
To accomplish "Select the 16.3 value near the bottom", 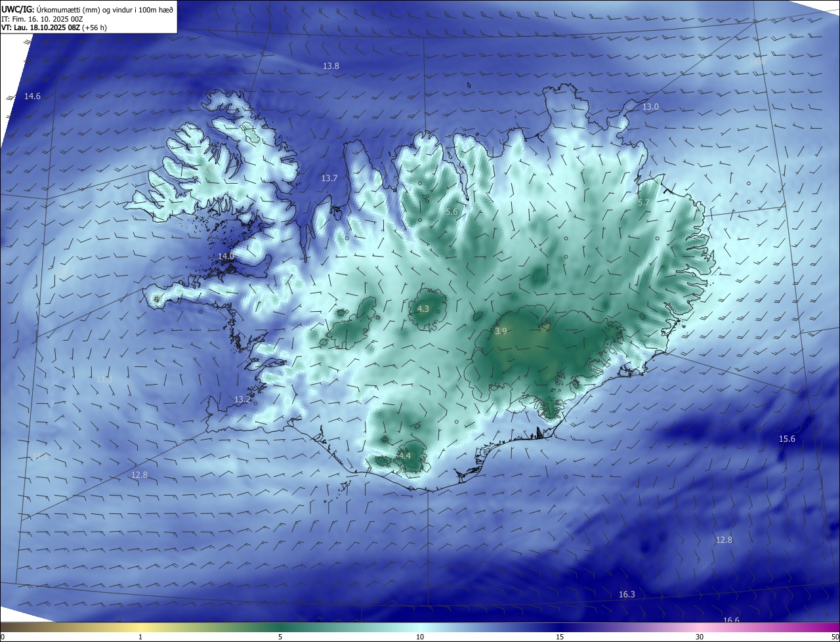I will 627,594.
